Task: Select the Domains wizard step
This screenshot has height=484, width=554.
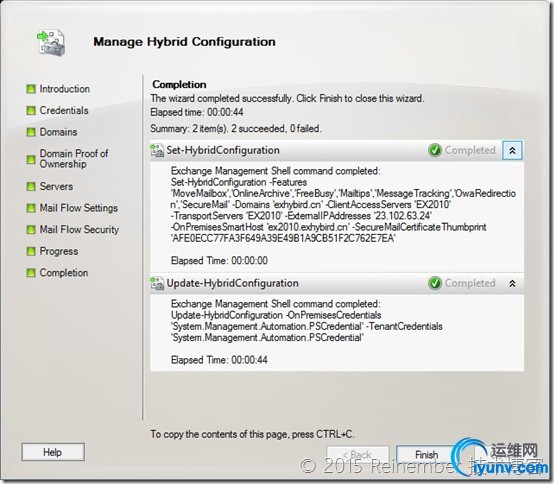Action: pos(58,132)
